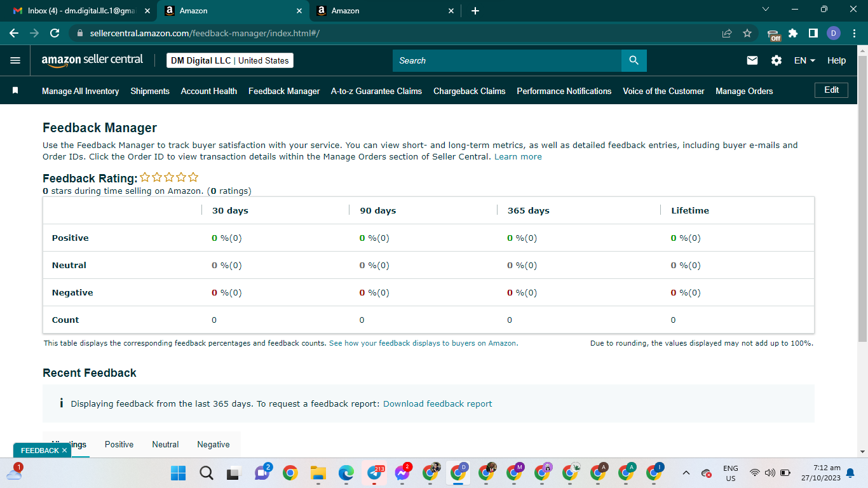Click the Amazon Seller Central logo

(x=92, y=60)
